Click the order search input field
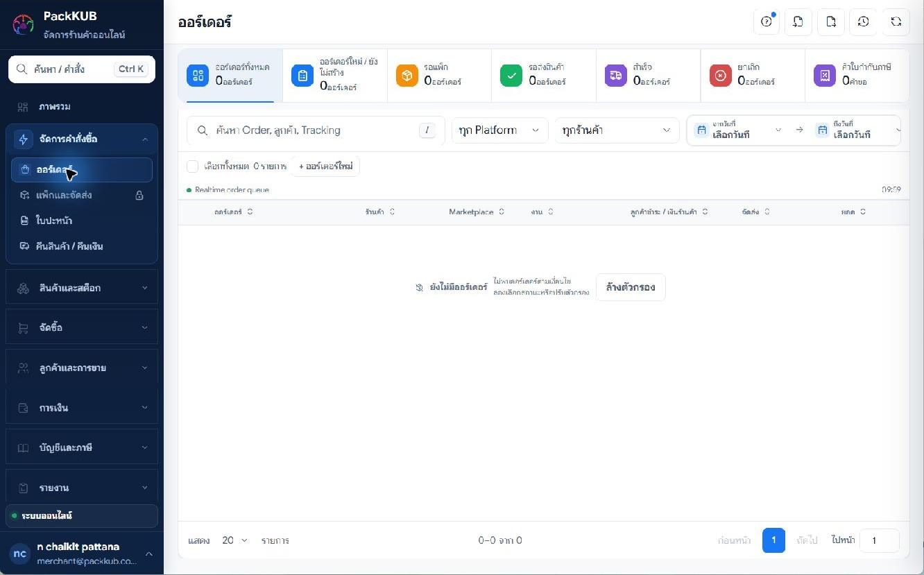Viewport: 924px width, 575px height. point(316,130)
